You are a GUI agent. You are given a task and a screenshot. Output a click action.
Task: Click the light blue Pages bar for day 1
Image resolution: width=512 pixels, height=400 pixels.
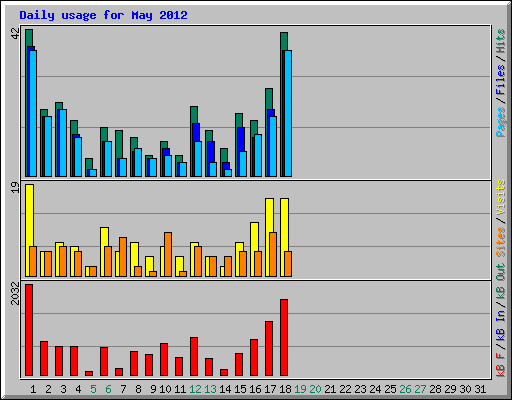pos(33,113)
